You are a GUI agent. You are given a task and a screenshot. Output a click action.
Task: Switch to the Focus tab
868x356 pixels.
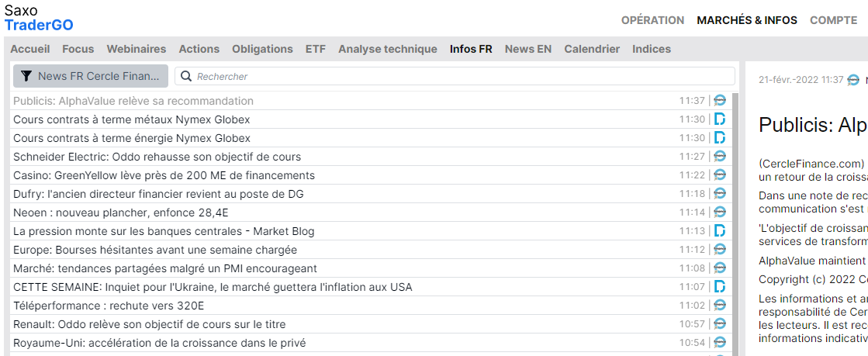pyautogui.click(x=78, y=49)
